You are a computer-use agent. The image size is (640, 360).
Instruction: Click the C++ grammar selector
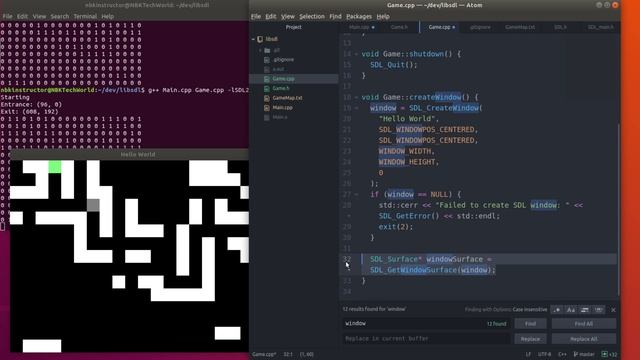click(562, 354)
